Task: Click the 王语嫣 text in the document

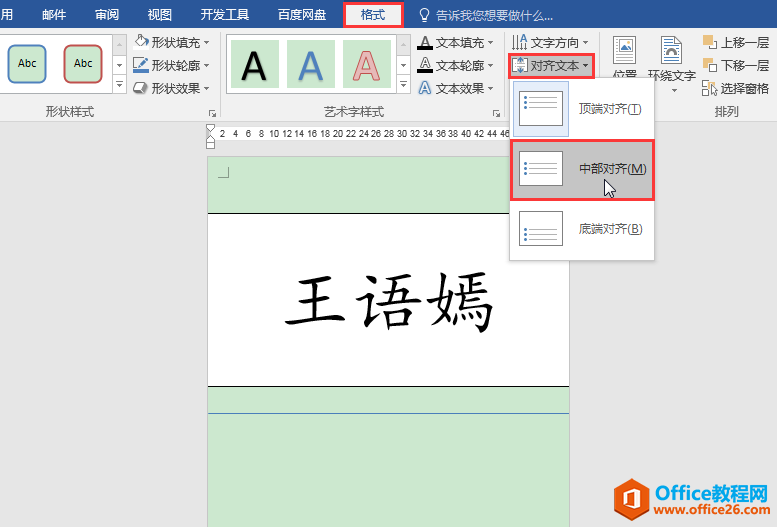Action: 389,303
